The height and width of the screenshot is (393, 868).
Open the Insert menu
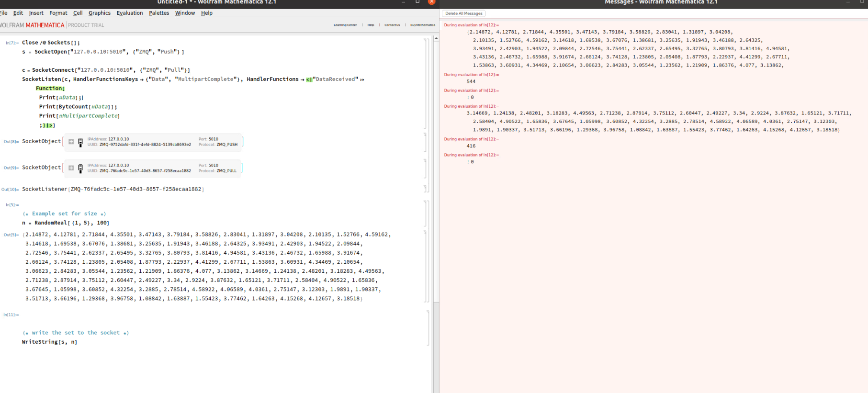[x=36, y=13]
